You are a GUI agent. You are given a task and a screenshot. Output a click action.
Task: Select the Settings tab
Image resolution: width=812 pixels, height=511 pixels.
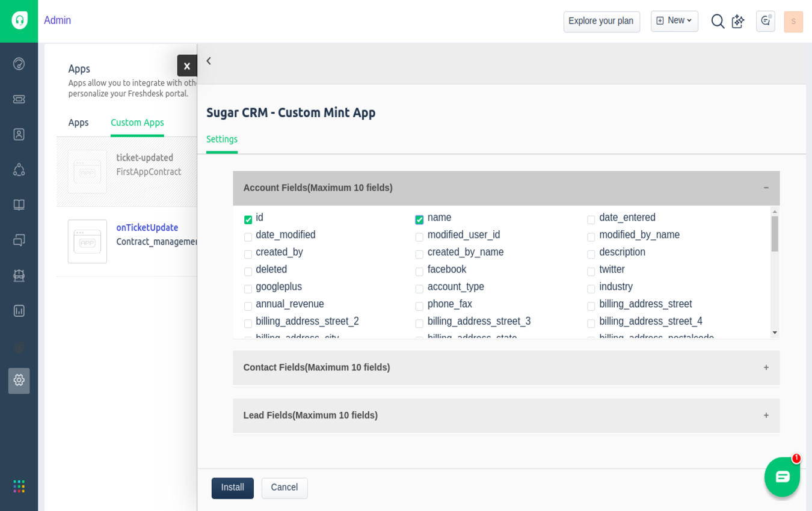222,139
